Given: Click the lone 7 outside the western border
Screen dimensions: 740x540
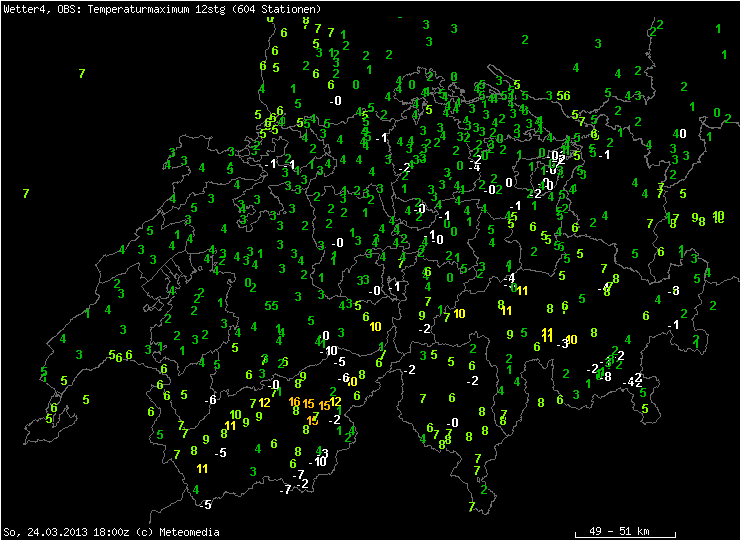Looking at the screenshot, I should pyautogui.click(x=26, y=193).
